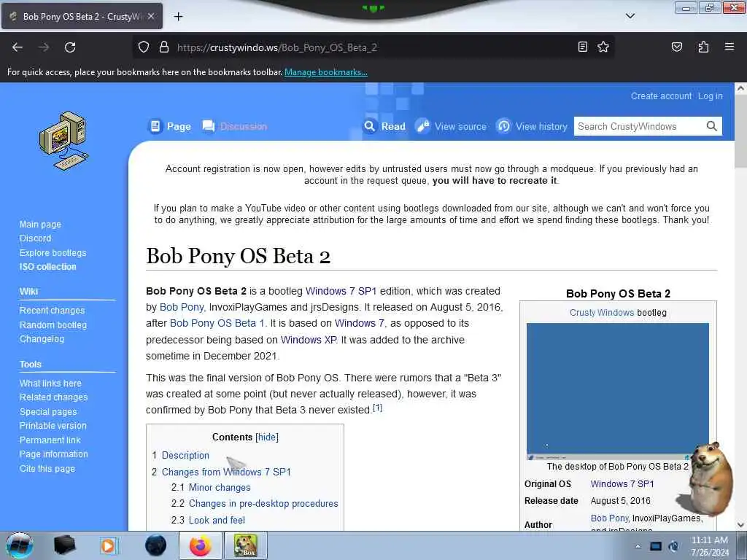Open media player taskbar icon
The height and width of the screenshot is (560, 747).
[109, 545]
